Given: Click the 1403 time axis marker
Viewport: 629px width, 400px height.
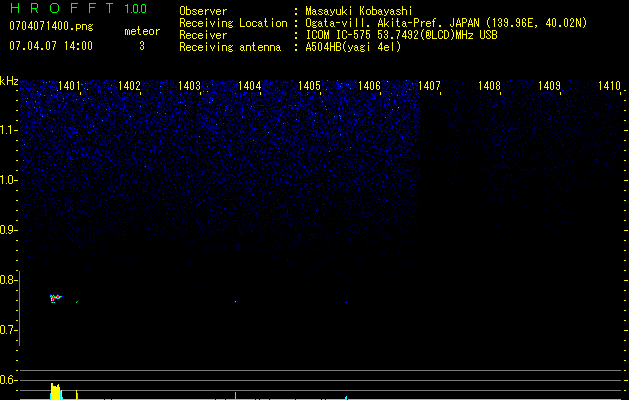Looking at the screenshot, I should [189, 86].
